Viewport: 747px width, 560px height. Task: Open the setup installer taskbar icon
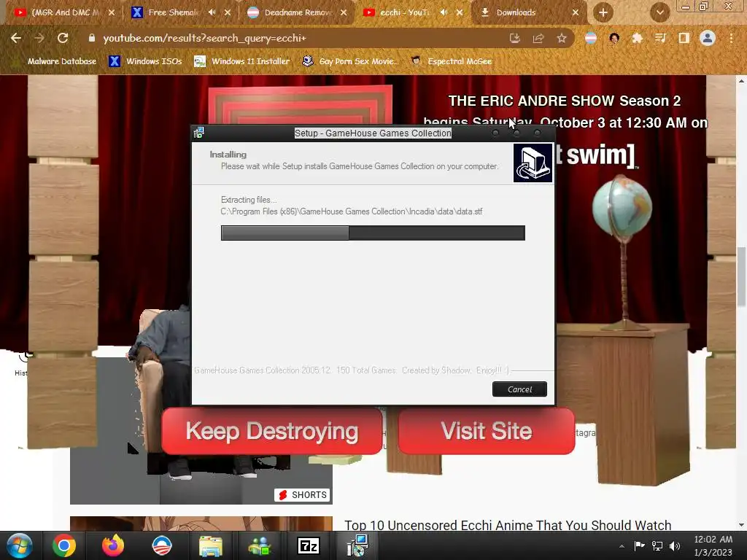tap(357, 545)
